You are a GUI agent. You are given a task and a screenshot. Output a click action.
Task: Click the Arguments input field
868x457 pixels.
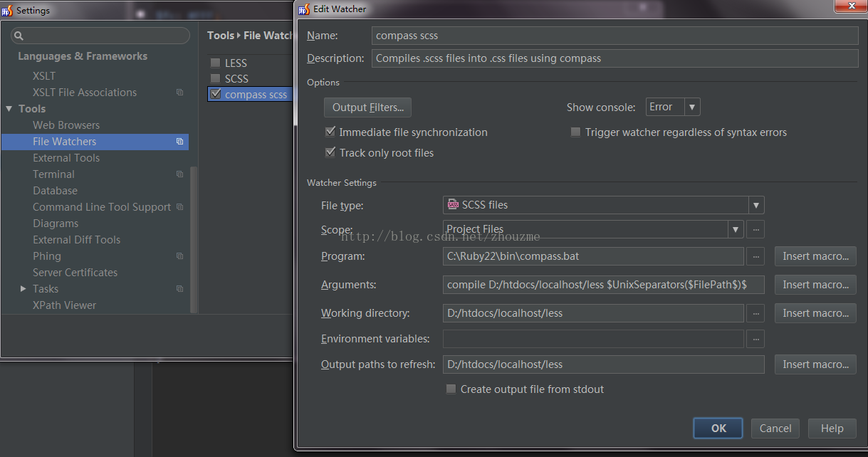tap(603, 285)
